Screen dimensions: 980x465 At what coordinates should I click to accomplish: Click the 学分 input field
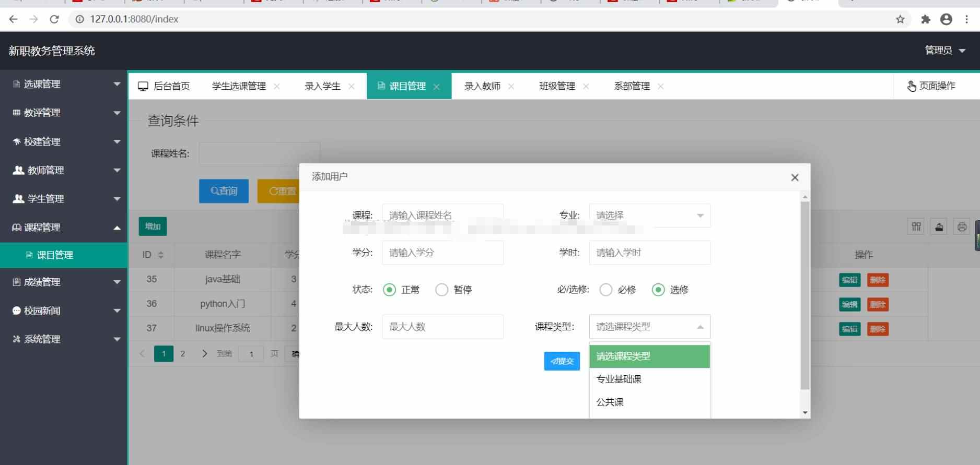point(443,253)
